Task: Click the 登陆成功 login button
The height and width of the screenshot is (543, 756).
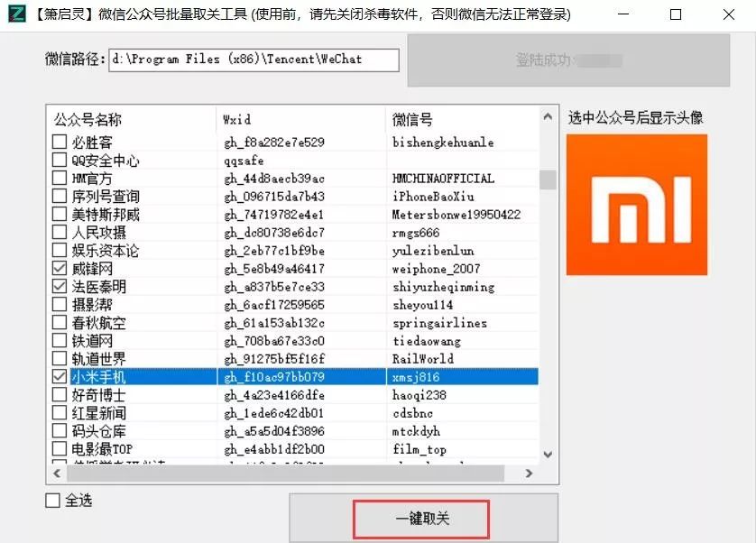Action: pos(568,60)
